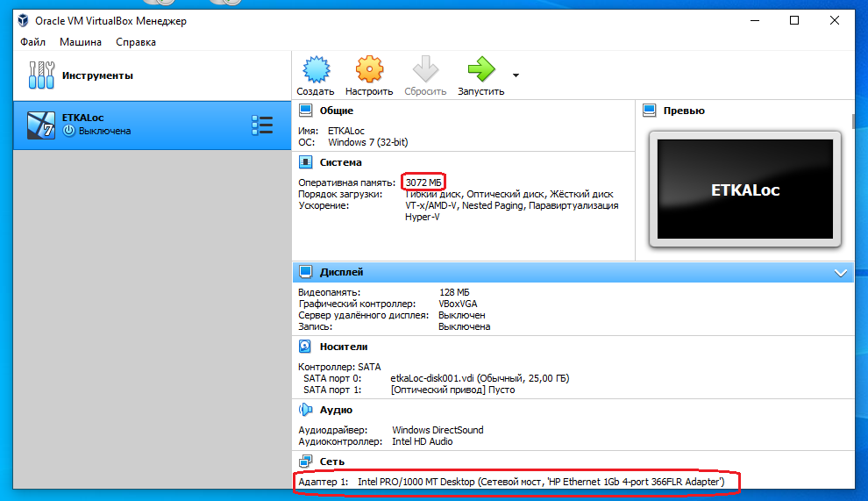The width and height of the screenshot is (868, 501).
Task: Close the VirtualBox Manager window
Action: point(834,20)
